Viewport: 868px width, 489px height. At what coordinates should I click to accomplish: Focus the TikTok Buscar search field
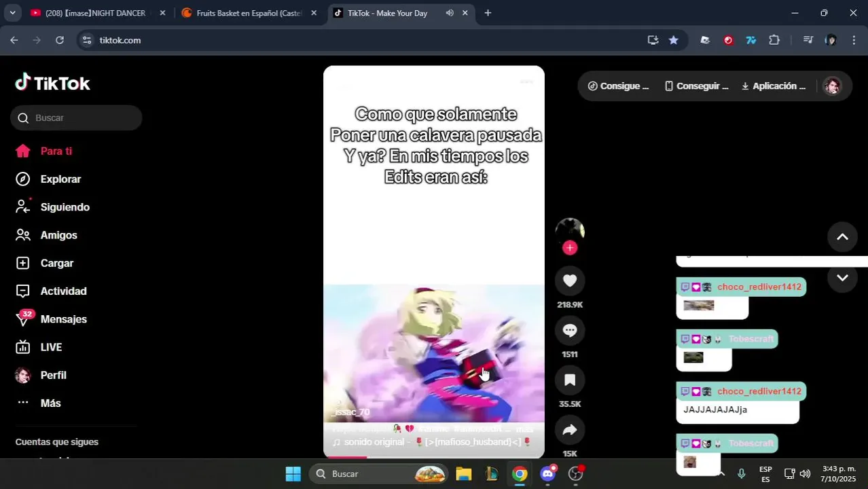76,117
